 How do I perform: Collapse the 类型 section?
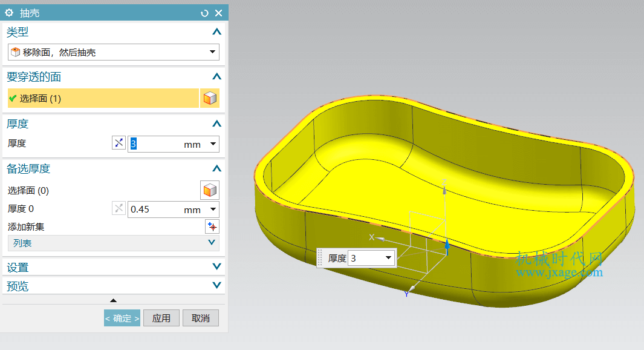(217, 31)
